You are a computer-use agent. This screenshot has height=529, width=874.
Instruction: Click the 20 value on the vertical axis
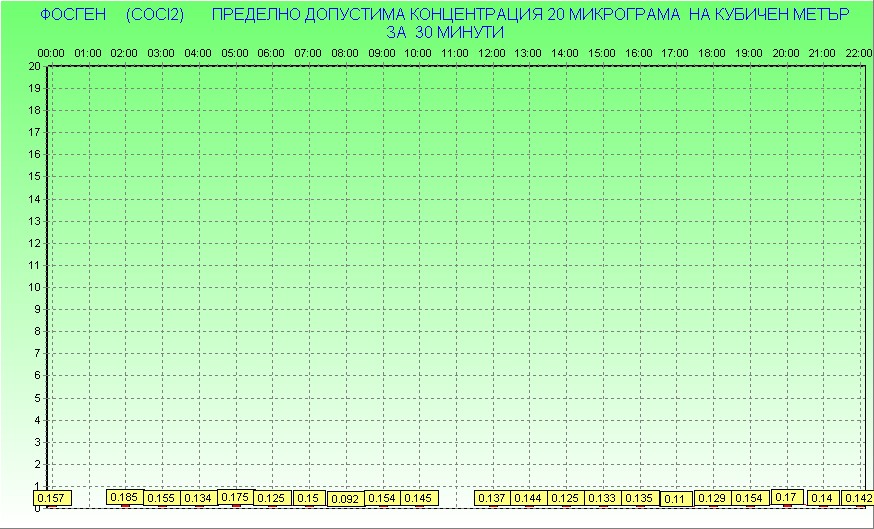pos(34,66)
